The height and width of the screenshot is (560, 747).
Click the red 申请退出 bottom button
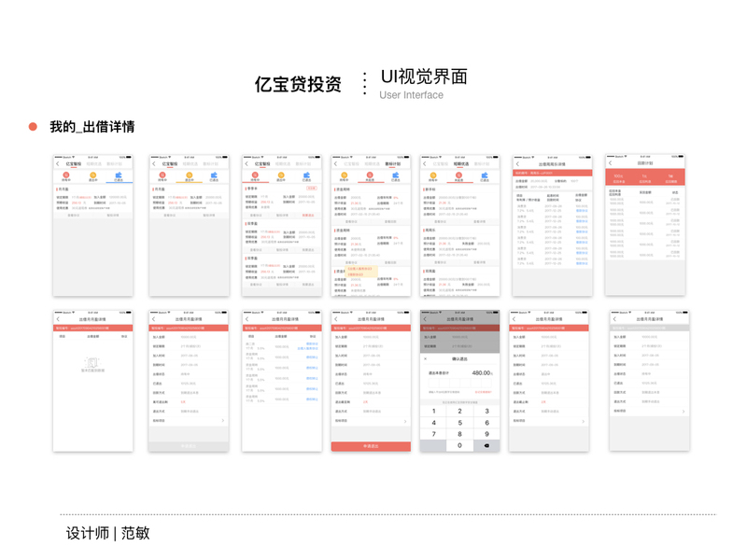point(371,446)
